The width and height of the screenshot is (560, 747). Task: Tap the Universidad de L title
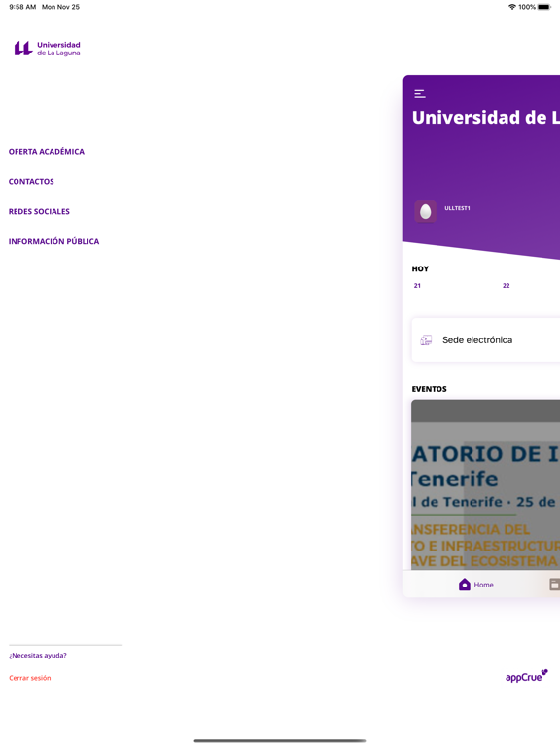pyautogui.click(x=486, y=117)
